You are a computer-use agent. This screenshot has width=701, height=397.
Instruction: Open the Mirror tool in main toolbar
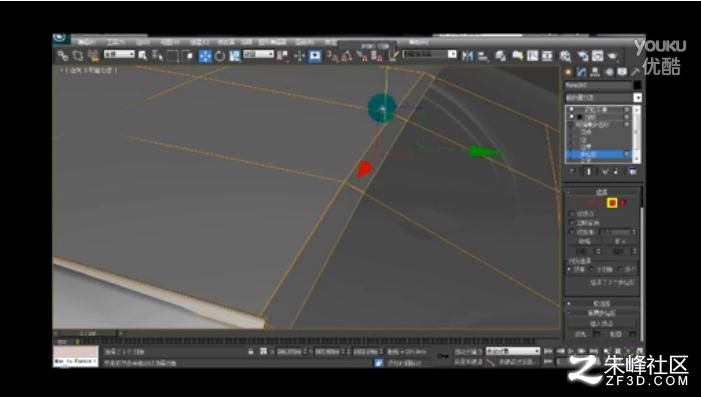[468, 56]
